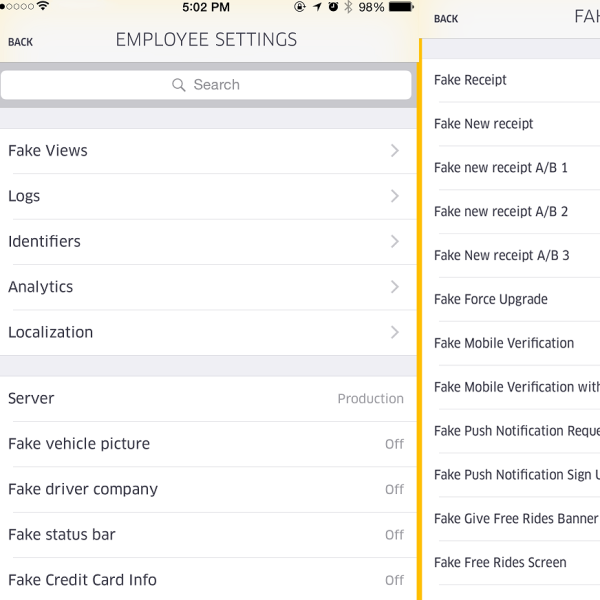600x600 pixels.
Task: Go back from Employee Settings
Action: tap(20, 42)
